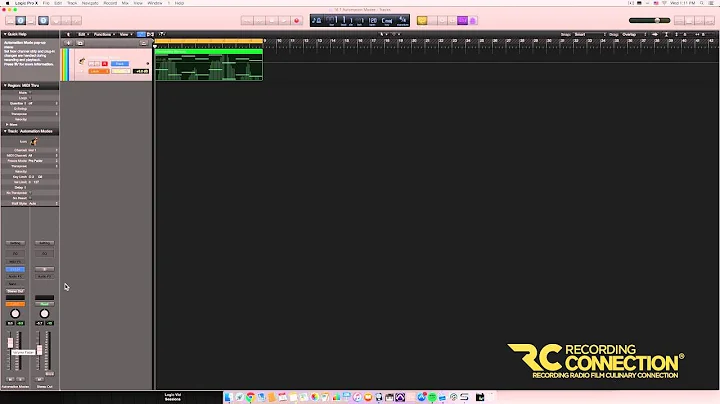Click the duplicate track button
This screenshot has width=720, height=404.
80,43
